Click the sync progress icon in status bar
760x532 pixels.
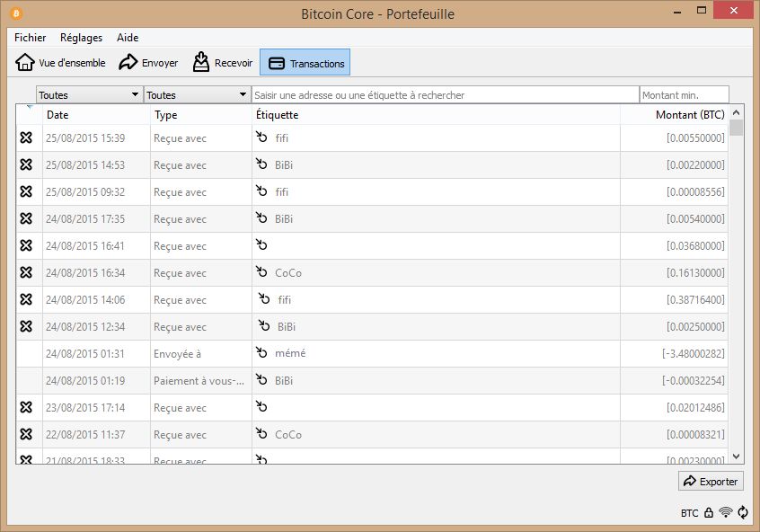(x=743, y=513)
